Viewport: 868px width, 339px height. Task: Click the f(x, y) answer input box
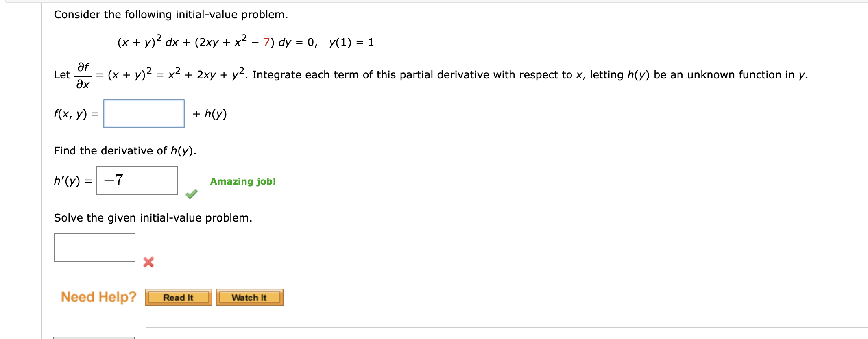click(144, 114)
